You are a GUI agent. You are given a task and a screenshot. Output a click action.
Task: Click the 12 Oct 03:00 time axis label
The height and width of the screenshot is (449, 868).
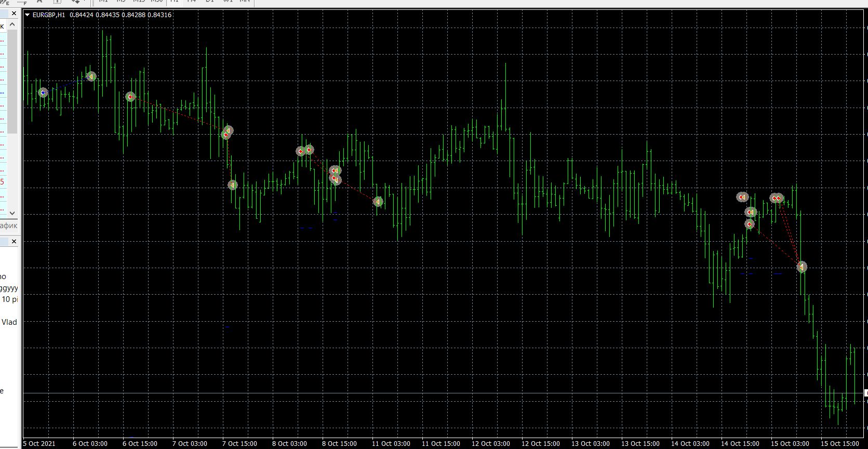coord(491,444)
